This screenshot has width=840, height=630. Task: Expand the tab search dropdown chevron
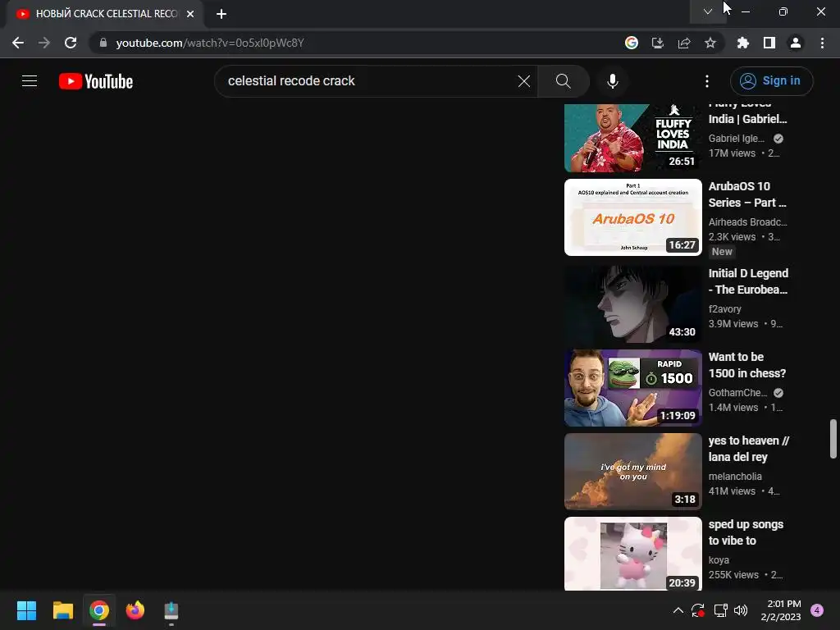point(708,11)
